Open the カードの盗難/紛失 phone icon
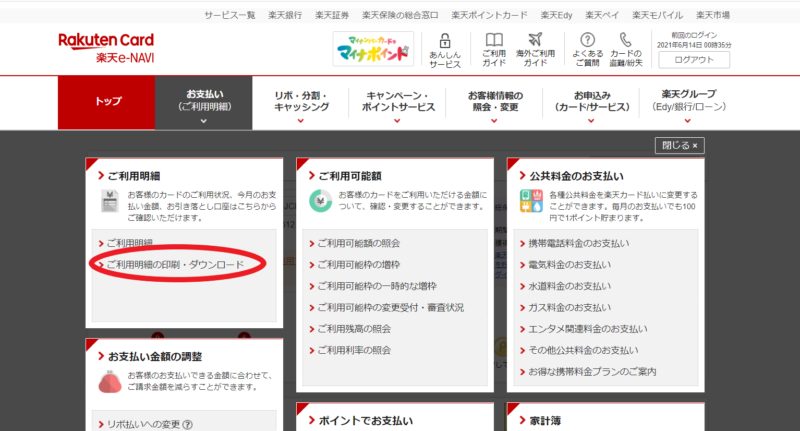Image resolution: width=800 pixels, height=431 pixels. click(626, 40)
